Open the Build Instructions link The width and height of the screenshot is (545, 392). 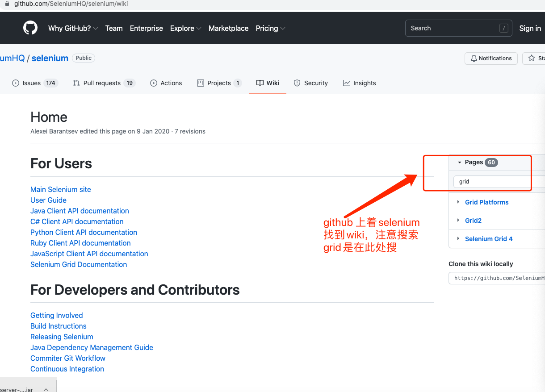pyautogui.click(x=59, y=326)
